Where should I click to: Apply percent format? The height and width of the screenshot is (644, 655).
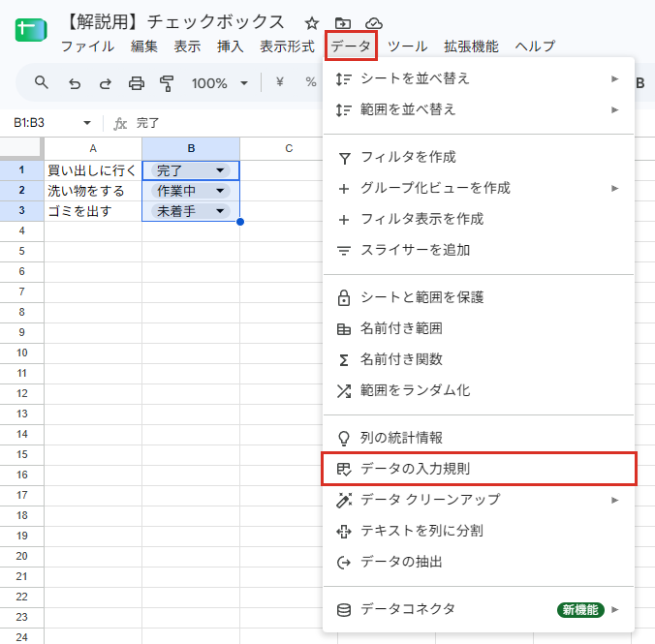coord(310,82)
